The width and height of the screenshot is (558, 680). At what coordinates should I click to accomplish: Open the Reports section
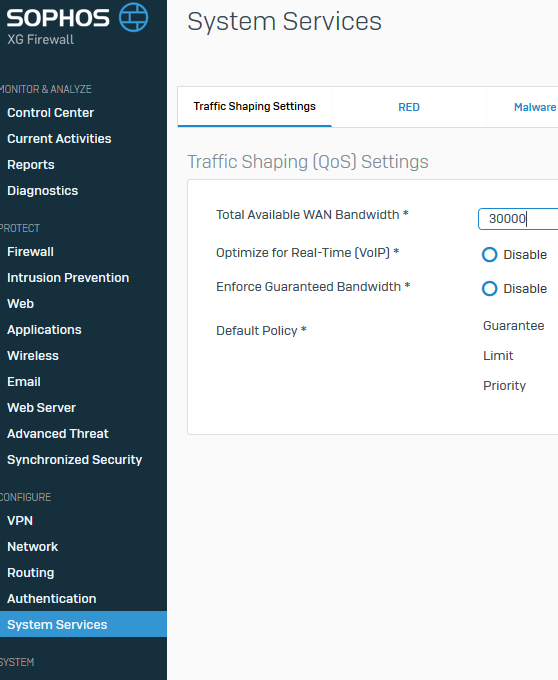(x=31, y=165)
